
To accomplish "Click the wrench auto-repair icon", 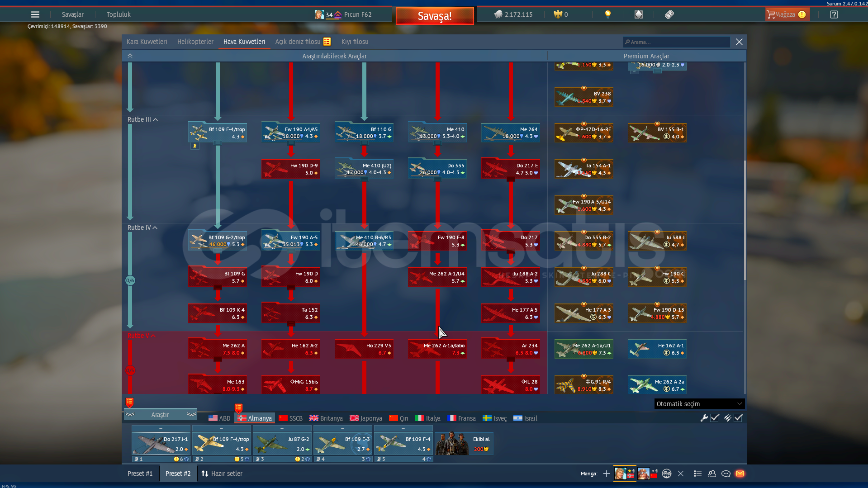I will coord(704,418).
